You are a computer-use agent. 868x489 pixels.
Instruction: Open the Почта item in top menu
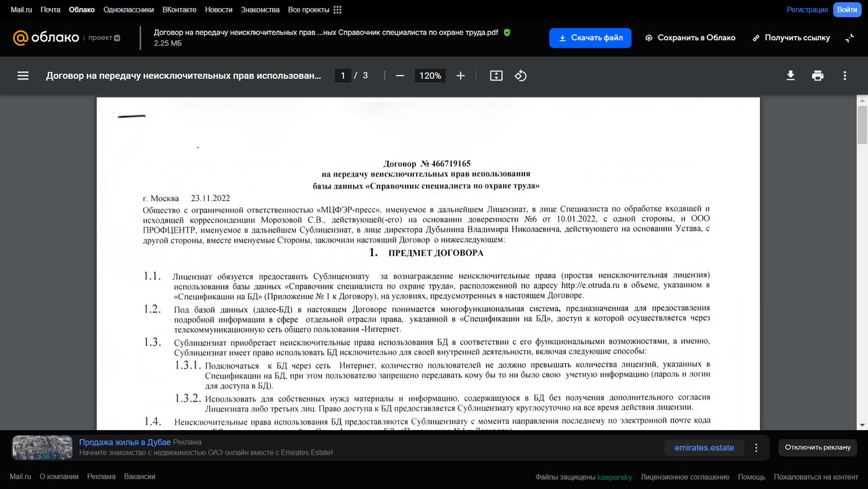50,10
